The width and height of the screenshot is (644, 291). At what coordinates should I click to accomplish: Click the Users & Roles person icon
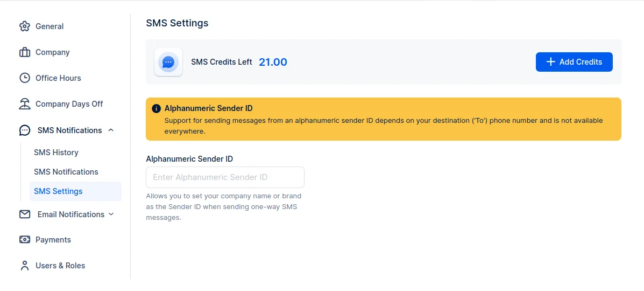[x=25, y=266]
